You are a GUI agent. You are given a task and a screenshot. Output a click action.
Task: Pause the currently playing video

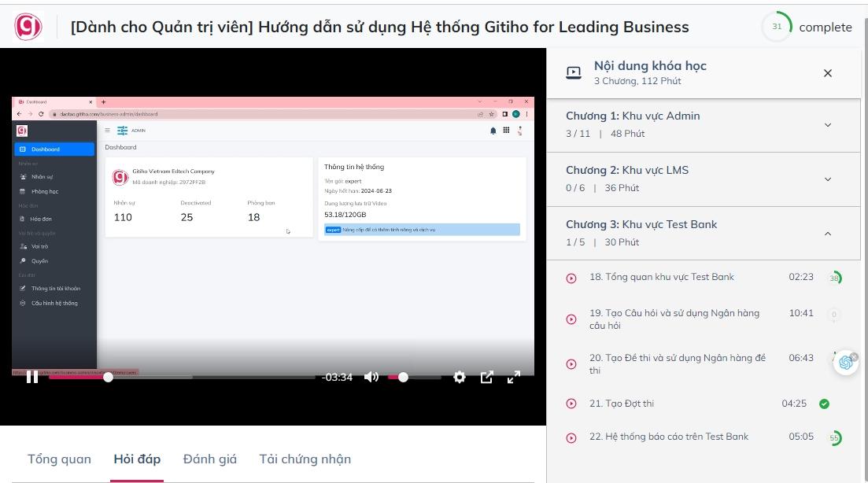pos(32,377)
